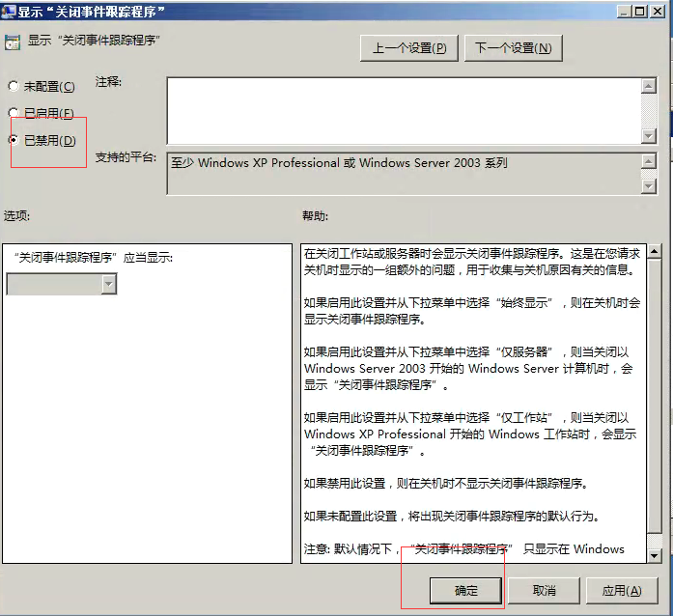Maximize the dialog window

(x=640, y=12)
